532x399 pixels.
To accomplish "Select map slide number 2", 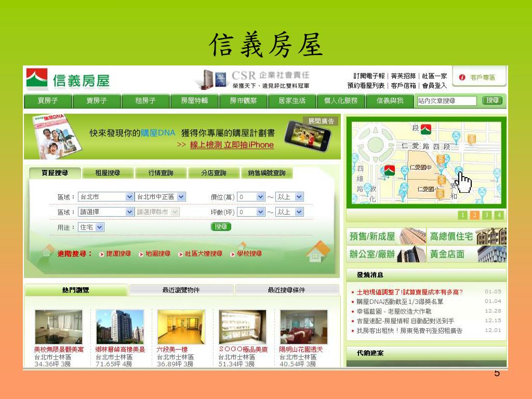I will [475, 215].
